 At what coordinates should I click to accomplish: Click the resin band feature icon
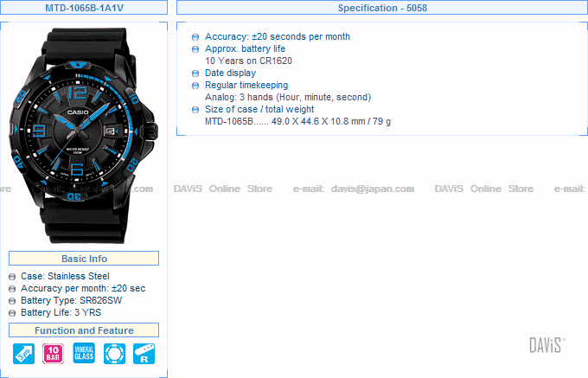click(144, 354)
